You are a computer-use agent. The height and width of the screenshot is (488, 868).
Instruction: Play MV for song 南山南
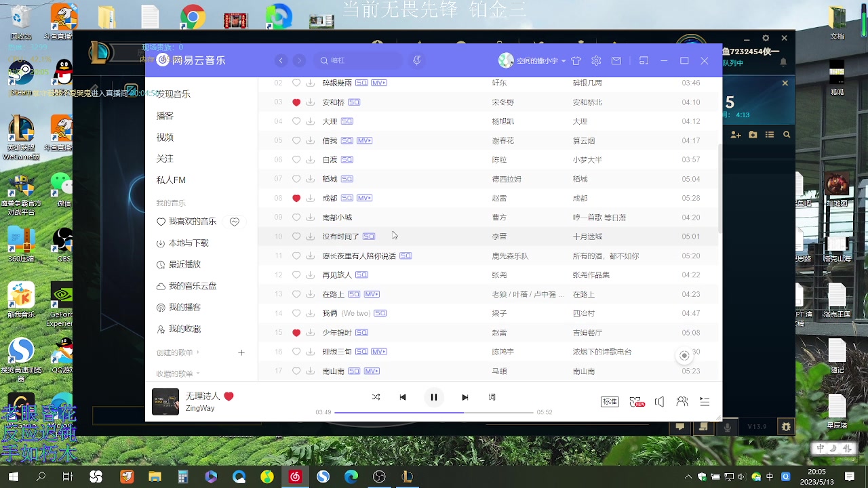[x=372, y=371]
